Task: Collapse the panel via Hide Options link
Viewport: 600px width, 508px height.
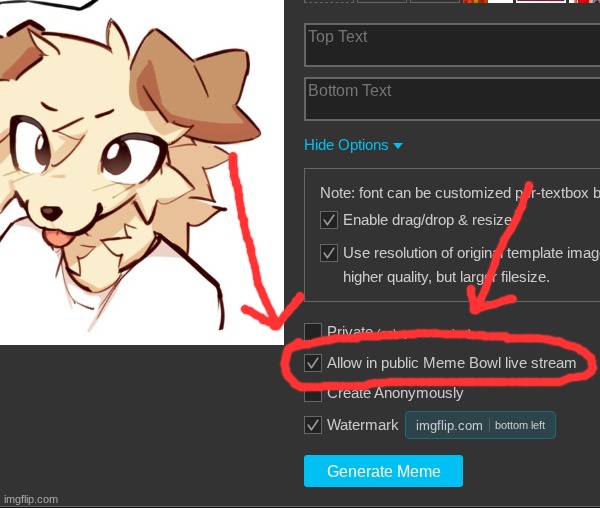Action: [346, 145]
